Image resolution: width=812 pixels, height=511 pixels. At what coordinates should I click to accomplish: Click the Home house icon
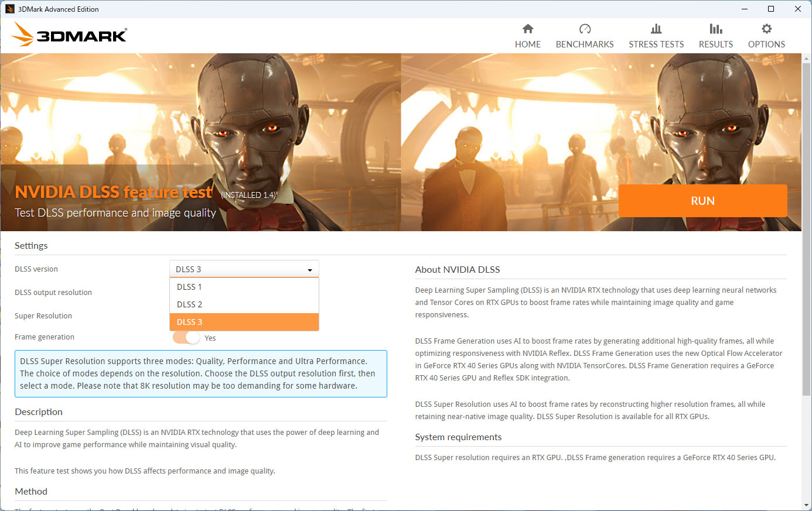[528, 29]
